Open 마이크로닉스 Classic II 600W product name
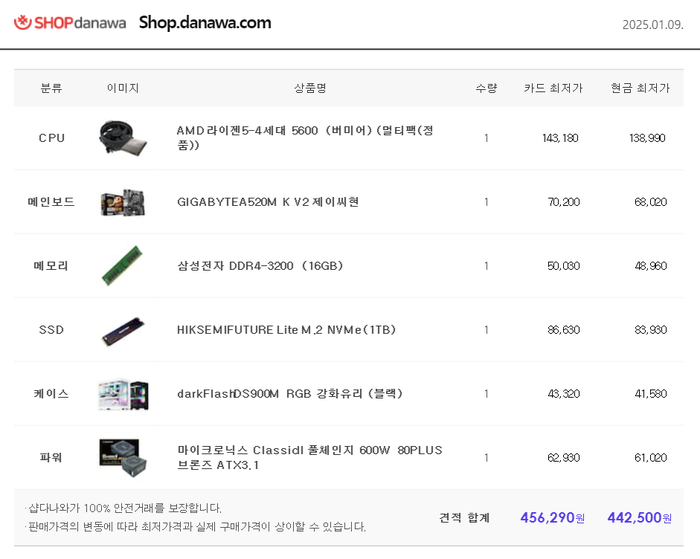 (310, 457)
